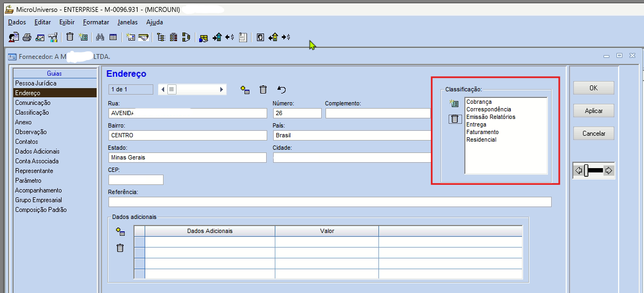Go to Pessoa Jurídica guide

[x=55, y=83]
